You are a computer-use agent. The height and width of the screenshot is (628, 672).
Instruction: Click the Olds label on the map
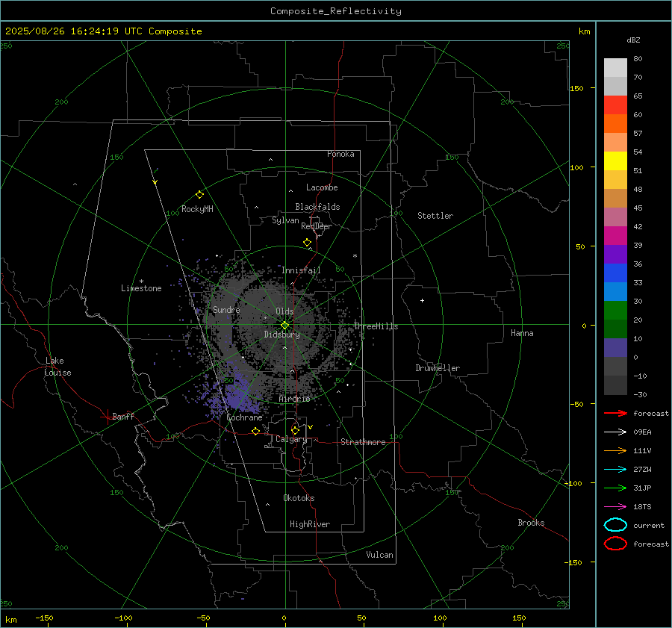(284, 311)
